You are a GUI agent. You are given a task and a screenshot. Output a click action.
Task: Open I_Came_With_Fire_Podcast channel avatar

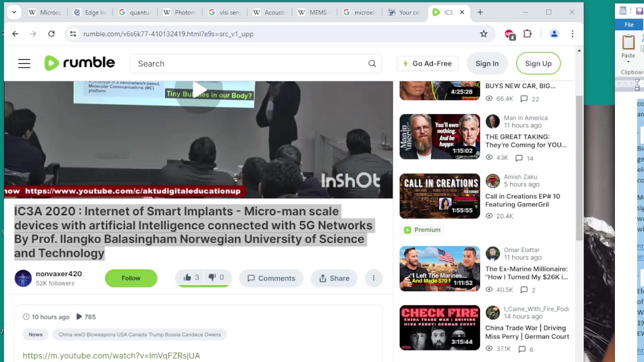tap(493, 312)
